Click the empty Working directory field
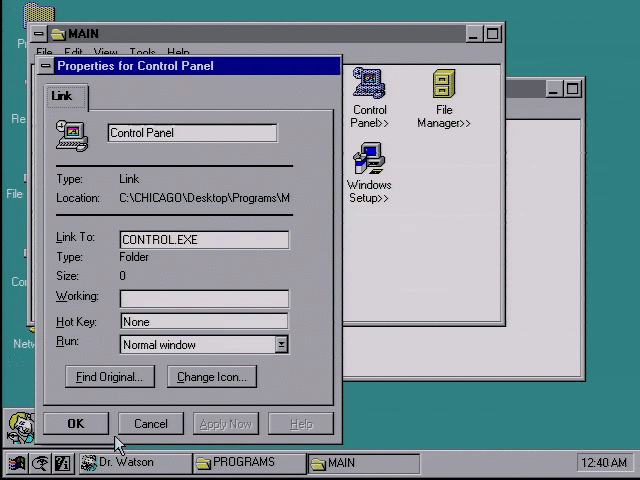Viewport: 640px width, 480px height. [204, 299]
